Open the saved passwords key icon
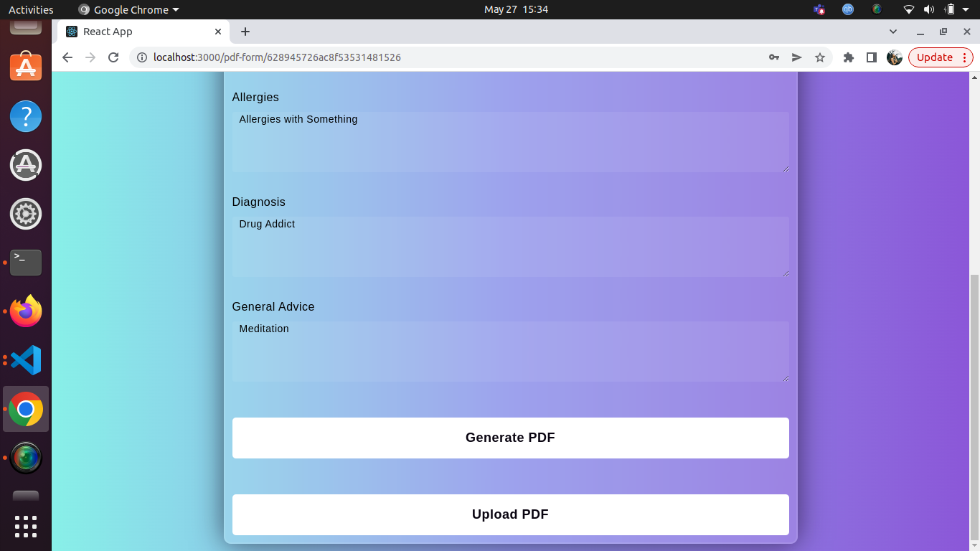 (774, 57)
